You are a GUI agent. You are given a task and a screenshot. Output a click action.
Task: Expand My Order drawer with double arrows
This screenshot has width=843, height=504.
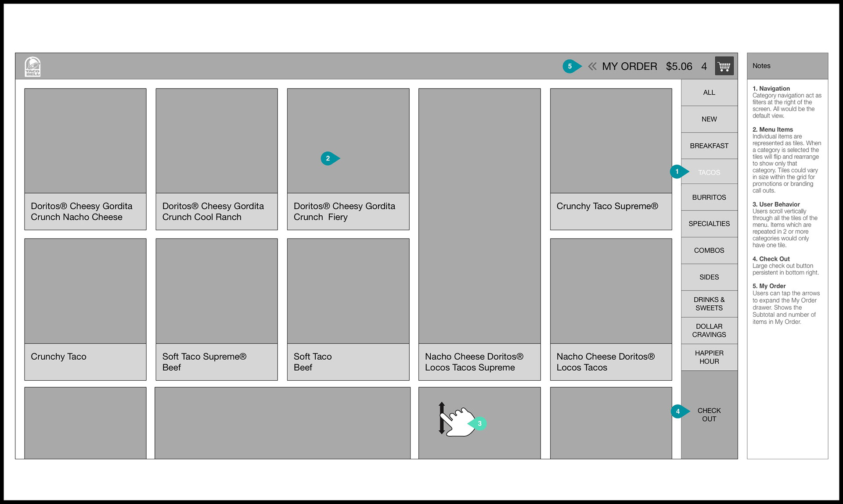[592, 67]
